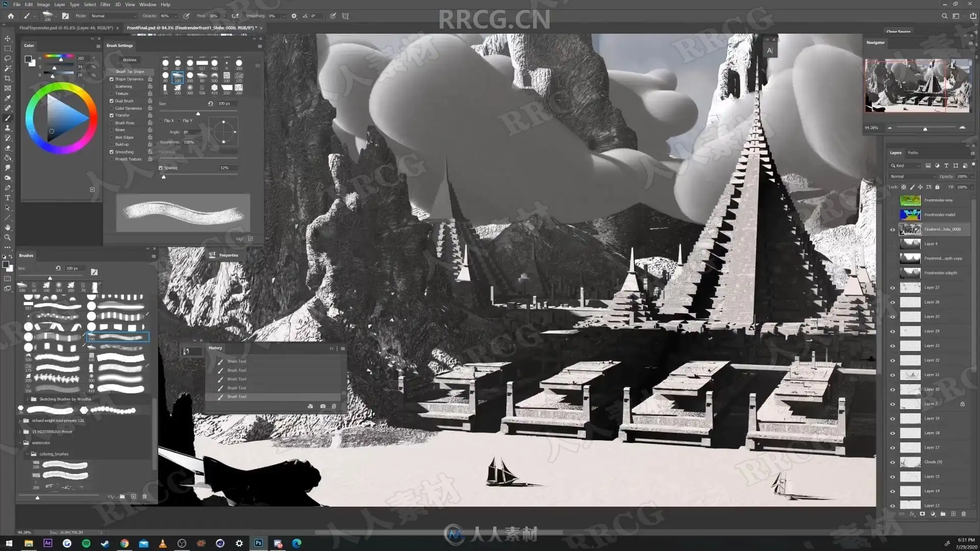Open the Filter menu

coord(105,5)
